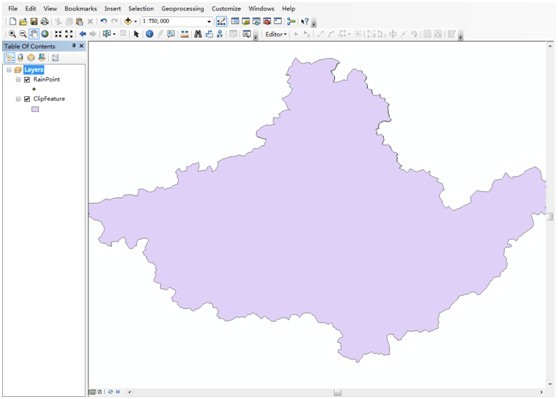Select the Zoom Out tool

[23, 34]
